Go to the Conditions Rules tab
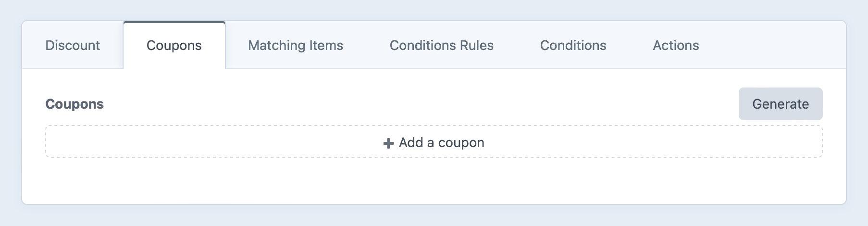The height and width of the screenshot is (226, 868). (441, 45)
